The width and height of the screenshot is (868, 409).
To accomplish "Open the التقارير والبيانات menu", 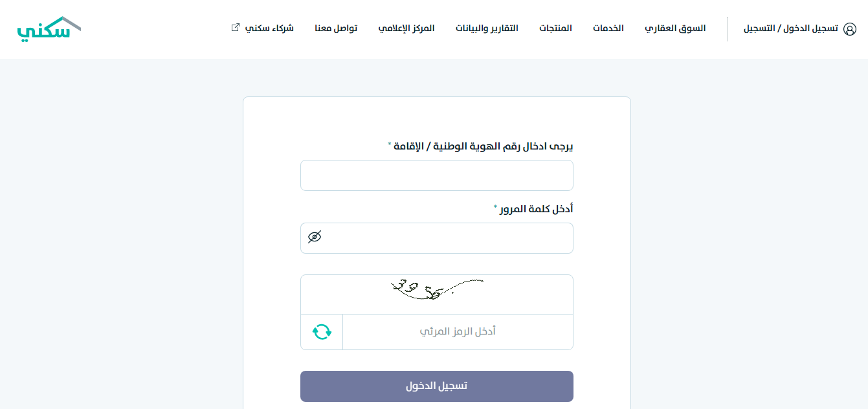I will point(487,28).
